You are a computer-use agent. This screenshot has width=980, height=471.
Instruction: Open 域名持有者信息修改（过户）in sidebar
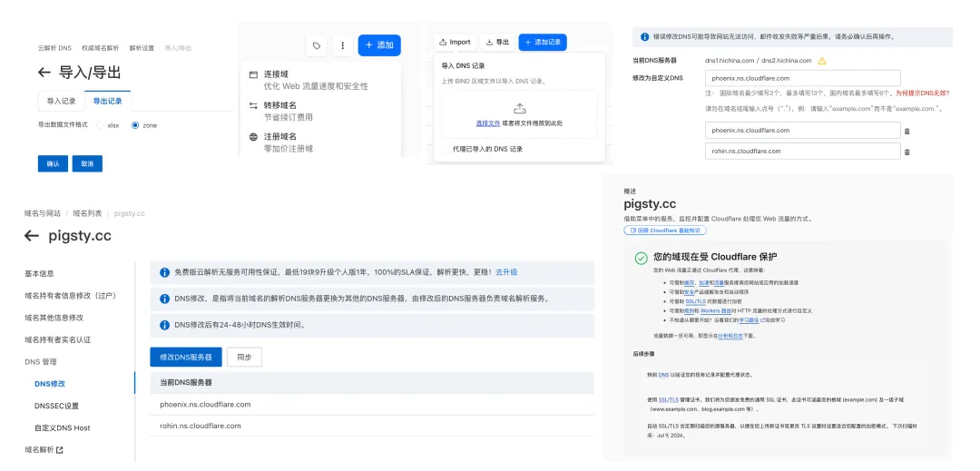pyautogui.click(x=71, y=296)
